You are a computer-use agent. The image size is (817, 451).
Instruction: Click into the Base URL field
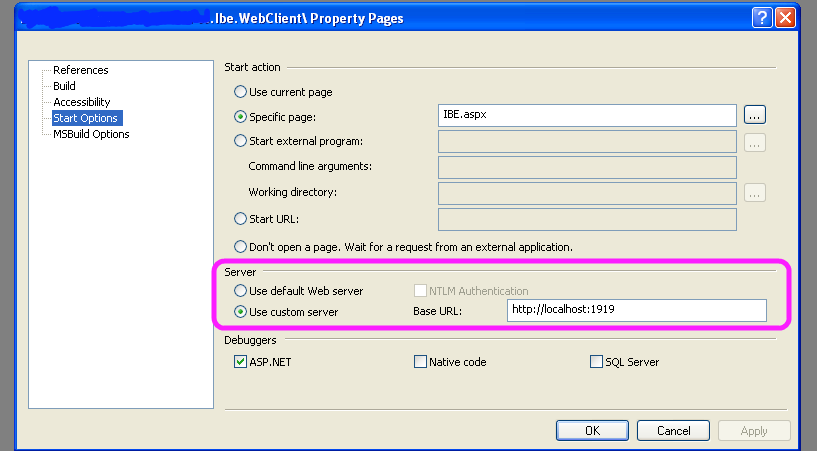(635, 311)
